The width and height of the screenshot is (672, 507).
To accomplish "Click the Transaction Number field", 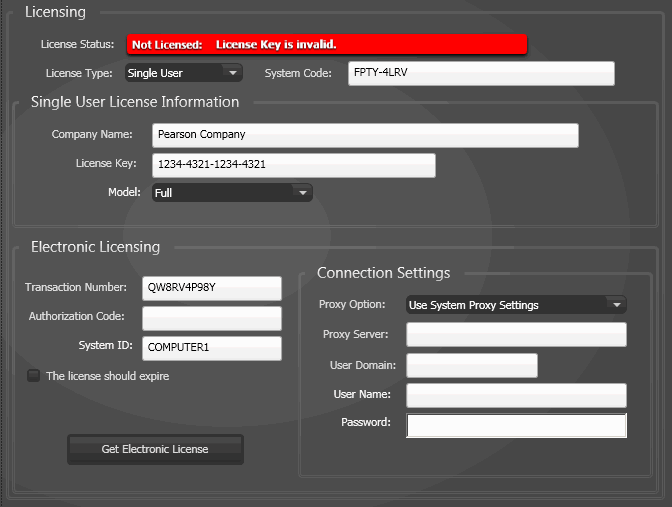I will click(x=212, y=288).
